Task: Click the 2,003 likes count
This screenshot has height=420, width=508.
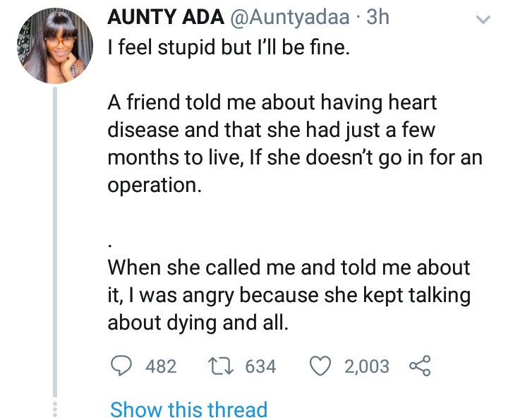Action: point(366,366)
